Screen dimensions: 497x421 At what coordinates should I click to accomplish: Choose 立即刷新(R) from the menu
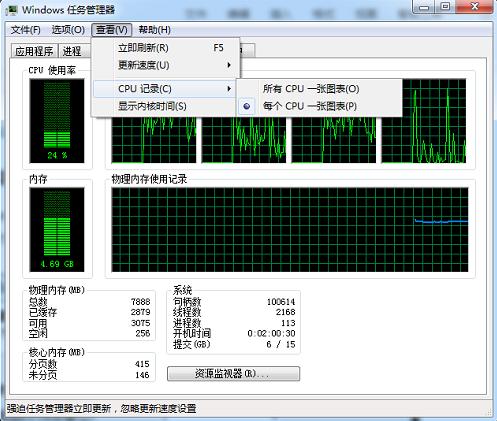166,48
